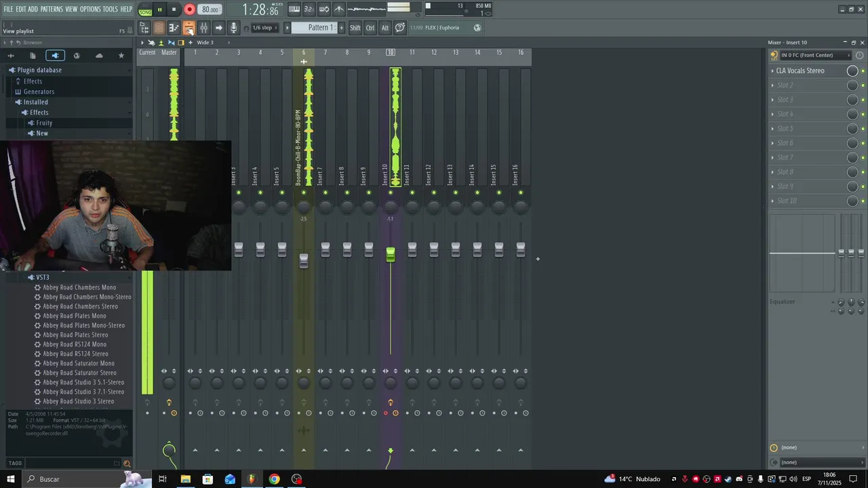Screen dimensions: 868x488
Task: Click the plus button next to Pattern 1
Action: [x=341, y=28]
